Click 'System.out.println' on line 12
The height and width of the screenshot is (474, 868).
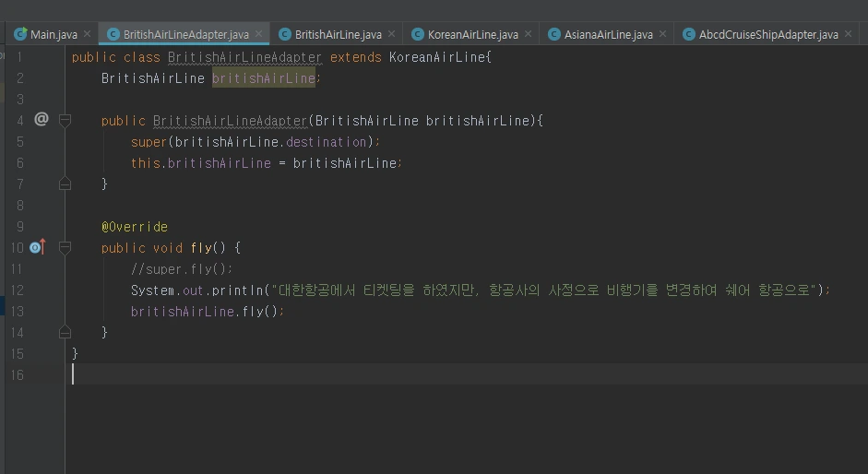pyautogui.click(x=196, y=290)
